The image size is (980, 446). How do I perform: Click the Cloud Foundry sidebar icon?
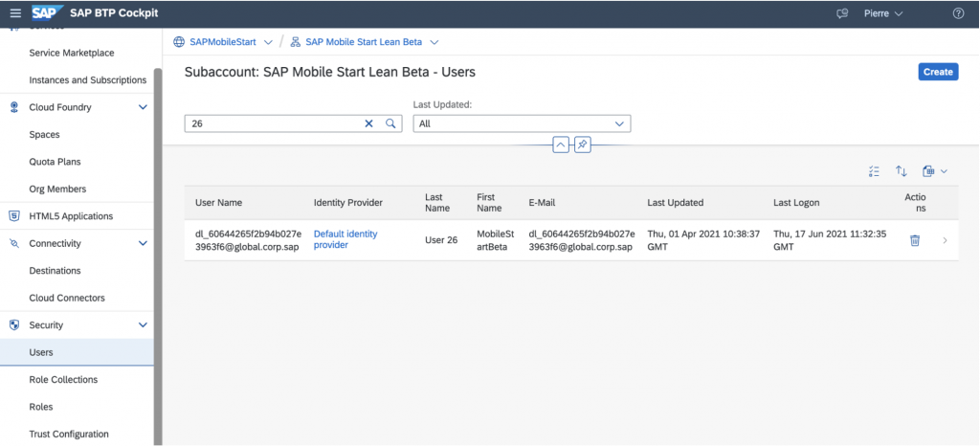coord(14,107)
